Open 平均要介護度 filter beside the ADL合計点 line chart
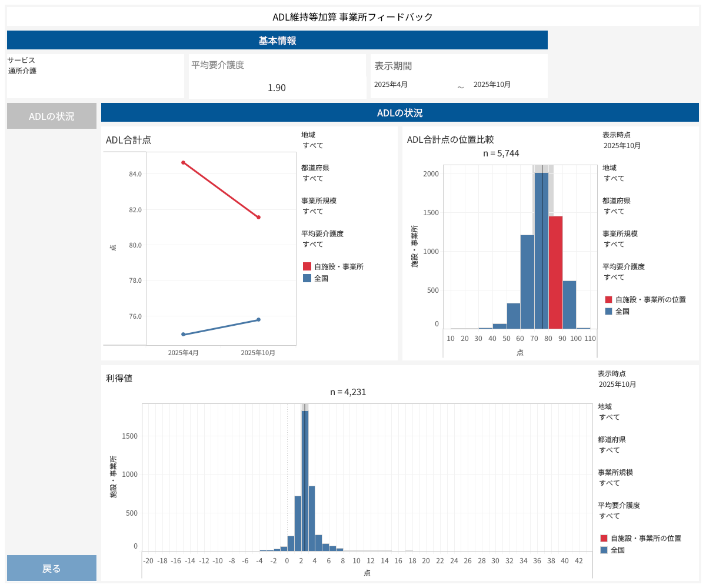Screen dimensions: 706x588 coord(313,244)
